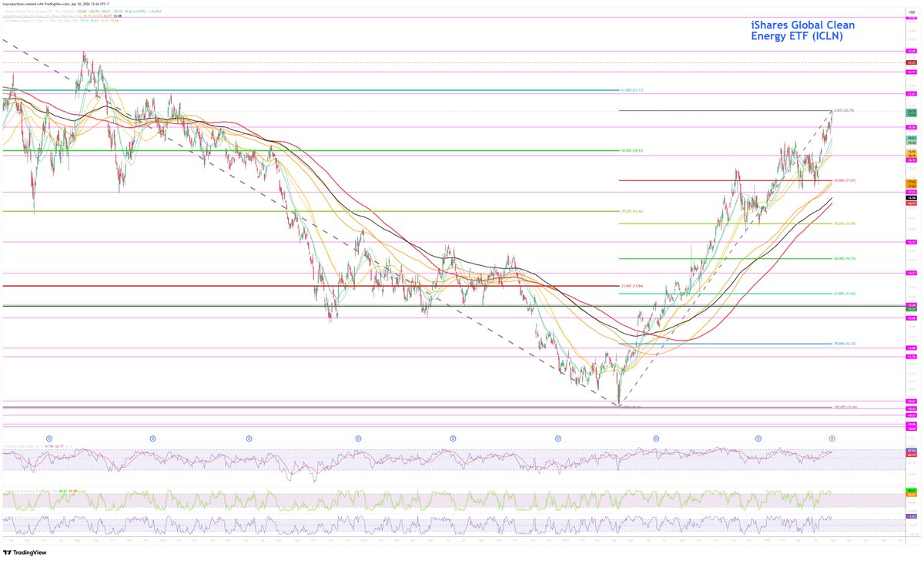Image resolution: width=924 pixels, height=561 pixels.
Task: Click the 19.98 magenta price label
Action: pyautogui.click(x=911, y=127)
